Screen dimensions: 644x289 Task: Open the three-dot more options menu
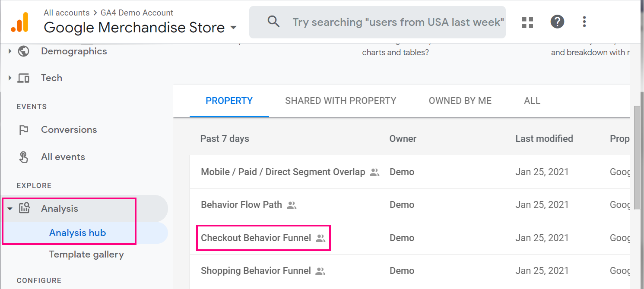[x=584, y=22]
